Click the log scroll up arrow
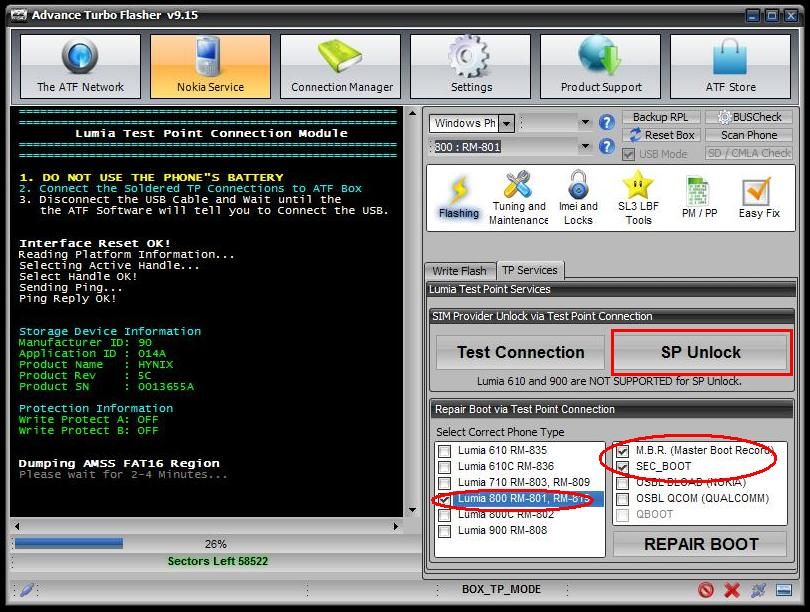The height and width of the screenshot is (612, 810). click(412, 113)
